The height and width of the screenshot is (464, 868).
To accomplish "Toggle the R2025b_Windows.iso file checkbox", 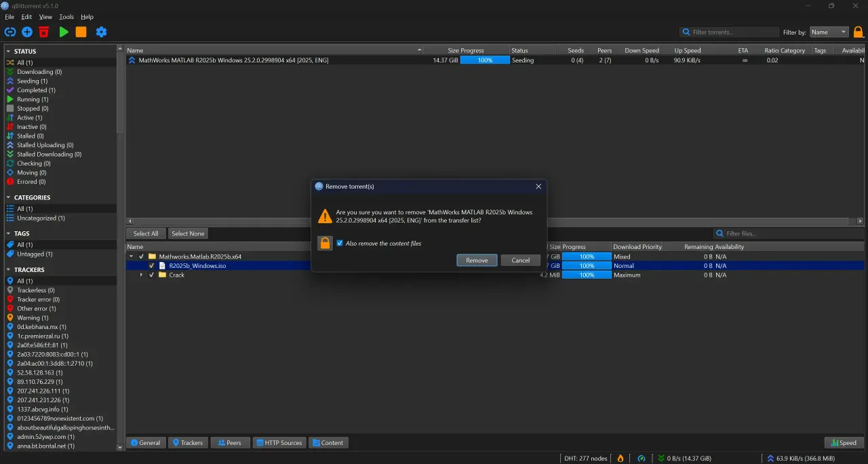I will point(152,266).
